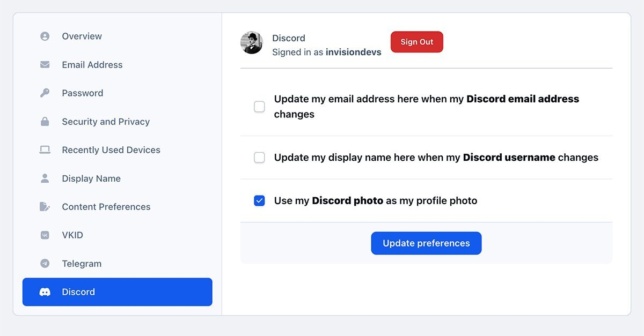This screenshot has width=644, height=336.
Task: Click the Overview person-circle icon
Action: [45, 36]
